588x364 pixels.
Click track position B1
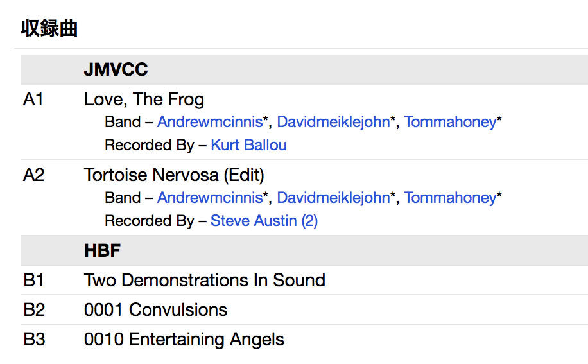point(34,280)
